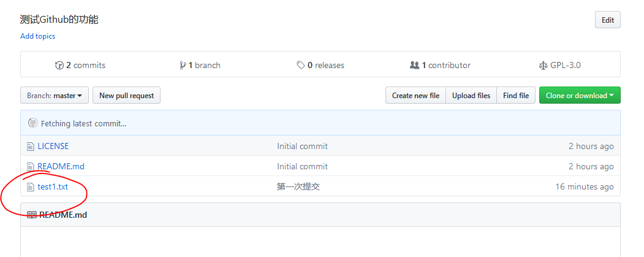Click the releases tag icon

pyautogui.click(x=301, y=65)
